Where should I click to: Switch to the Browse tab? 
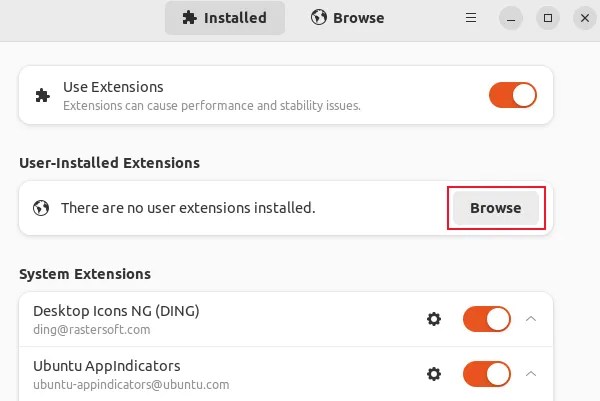pos(347,18)
